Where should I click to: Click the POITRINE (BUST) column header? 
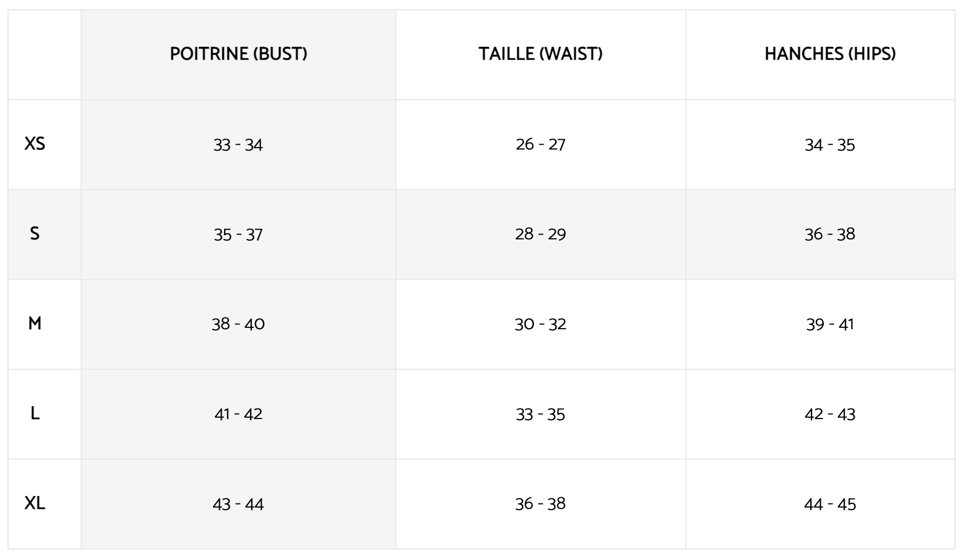coord(238,54)
